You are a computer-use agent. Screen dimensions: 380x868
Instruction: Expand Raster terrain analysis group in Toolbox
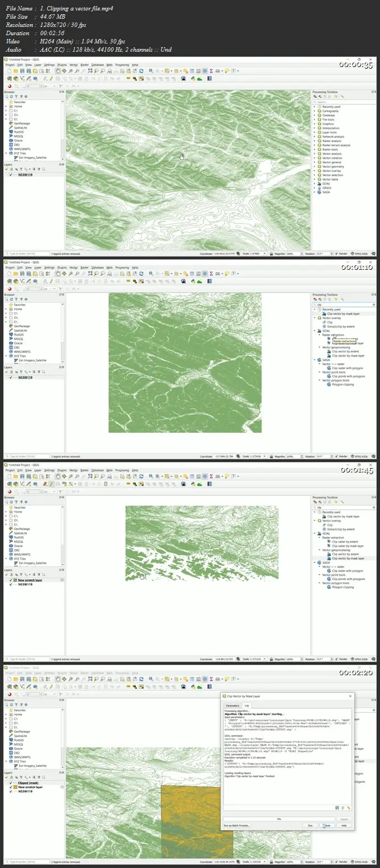tap(315, 145)
